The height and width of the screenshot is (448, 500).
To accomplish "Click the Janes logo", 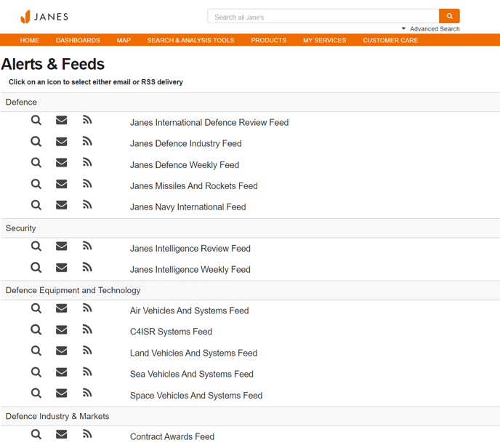I will 44,17.
